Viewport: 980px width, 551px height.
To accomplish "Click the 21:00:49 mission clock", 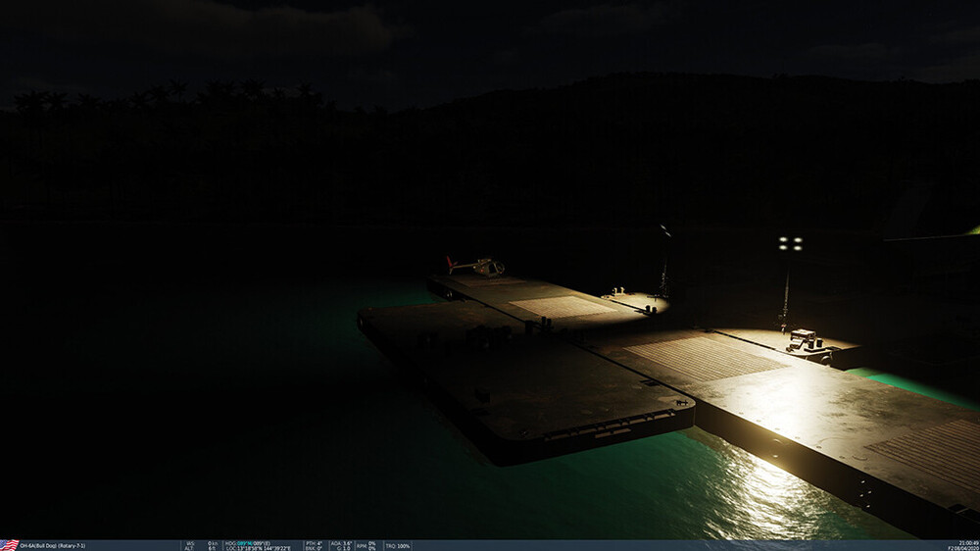I will pos(968,543).
